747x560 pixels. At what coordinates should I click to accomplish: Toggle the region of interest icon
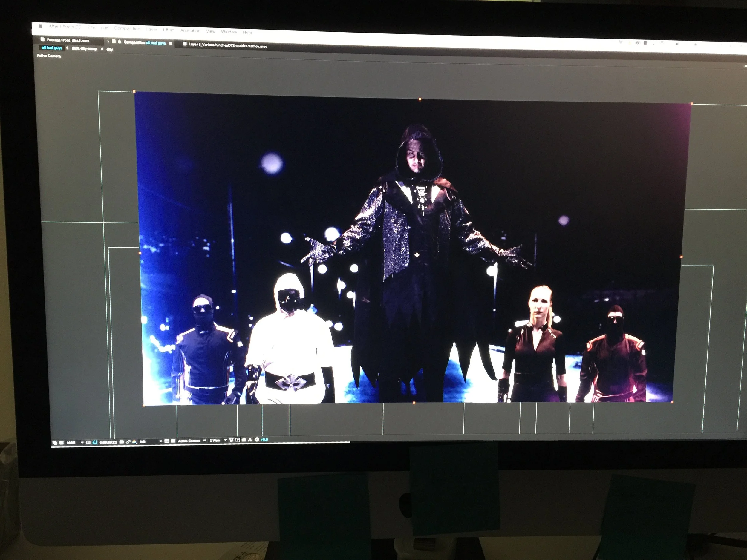click(166, 441)
